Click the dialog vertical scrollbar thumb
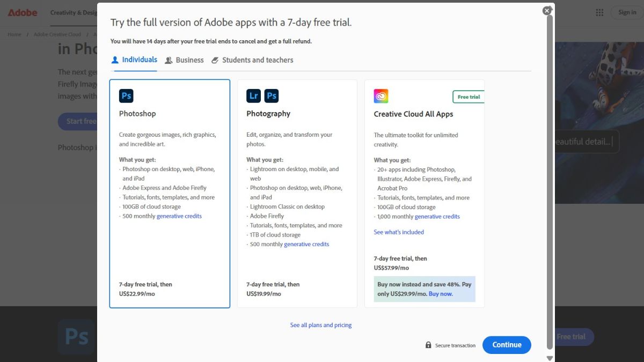Viewport: 644px width, 362px height. 550,182
